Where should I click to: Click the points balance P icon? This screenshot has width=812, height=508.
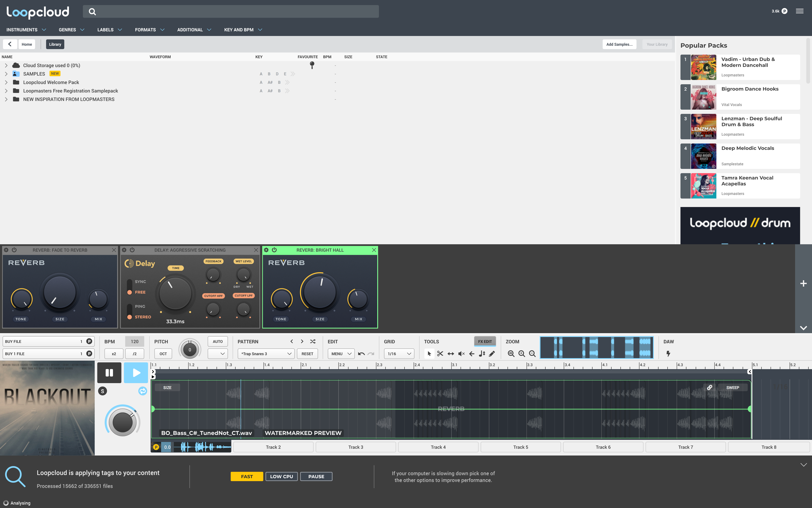(785, 11)
